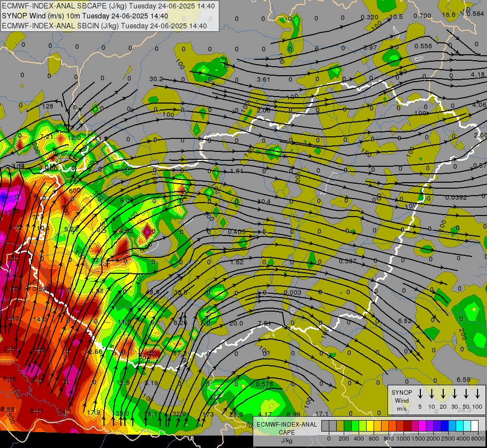Viewport: 487px width, 448px height.
Task: Click the 3.61 value on the map
Action: 263,79
